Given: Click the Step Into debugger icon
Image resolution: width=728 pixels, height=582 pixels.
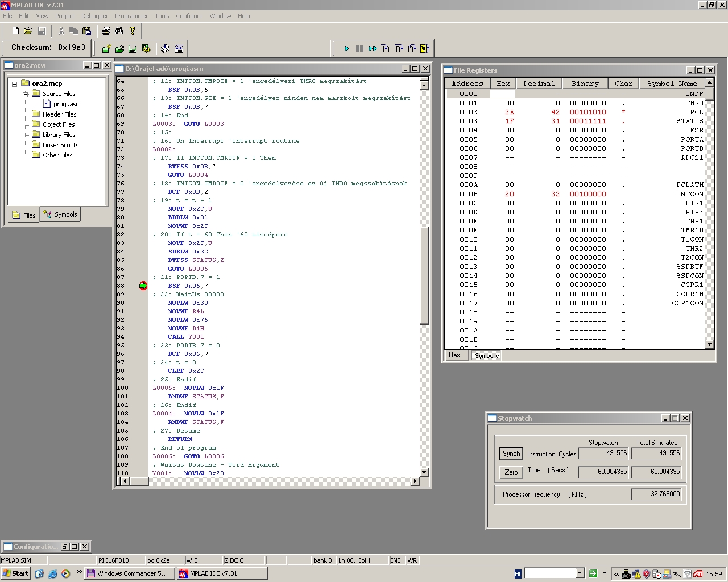Looking at the screenshot, I should [386, 49].
